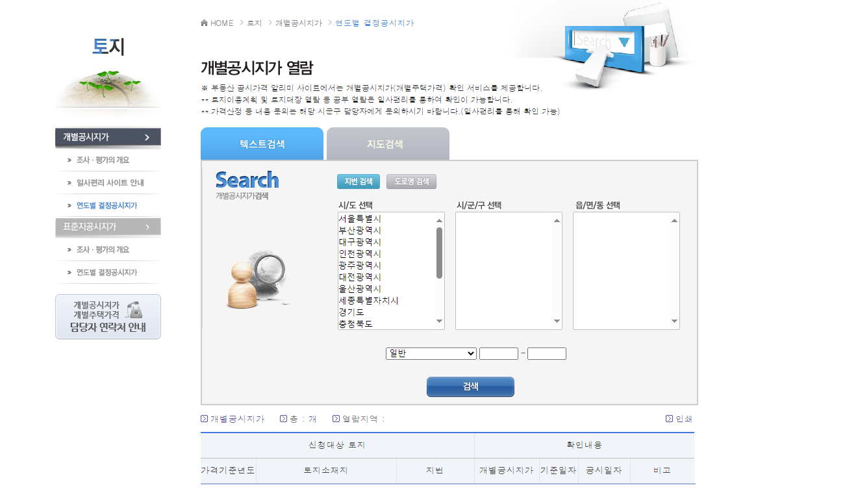Switch to the 지도검색 tab
Screen dimensions: 845x504
(x=386, y=144)
